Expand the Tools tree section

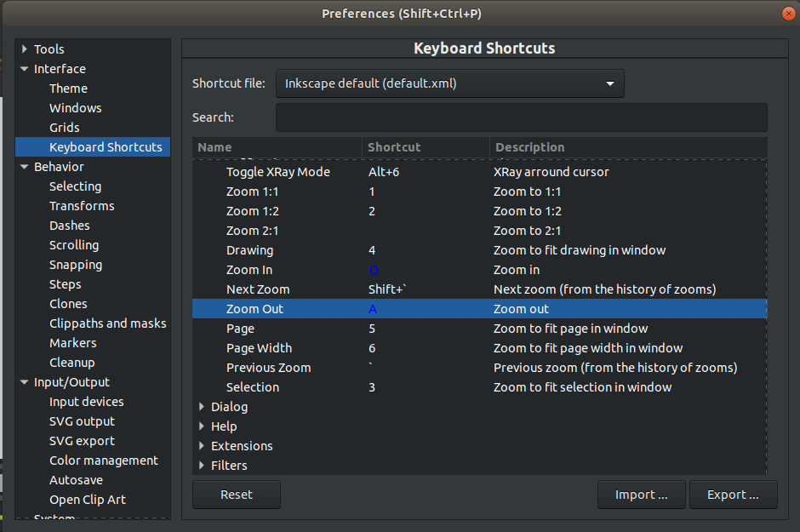25,49
